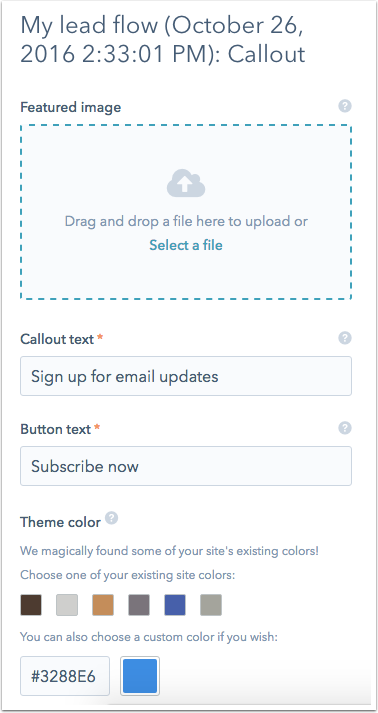
Task: Click the #3288E6 hex color input
Action: point(65,676)
